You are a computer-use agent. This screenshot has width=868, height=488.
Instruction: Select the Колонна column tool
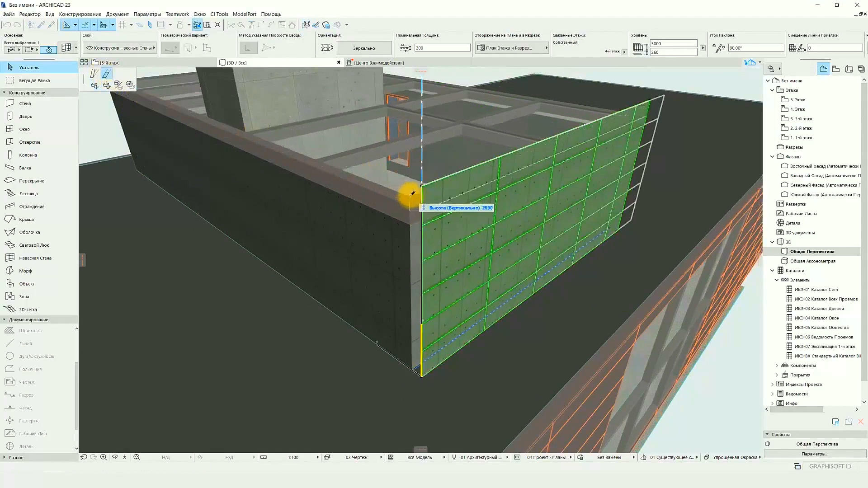click(x=28, y=155)
